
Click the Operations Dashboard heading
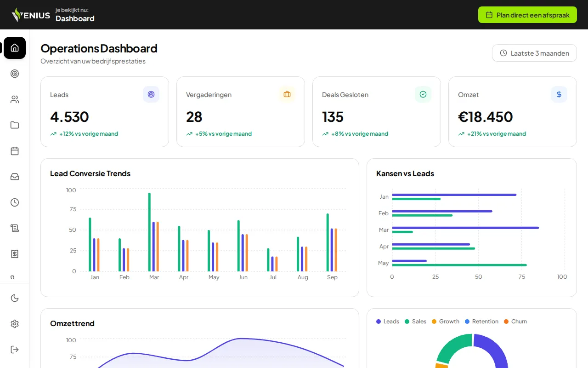point(99,48)
